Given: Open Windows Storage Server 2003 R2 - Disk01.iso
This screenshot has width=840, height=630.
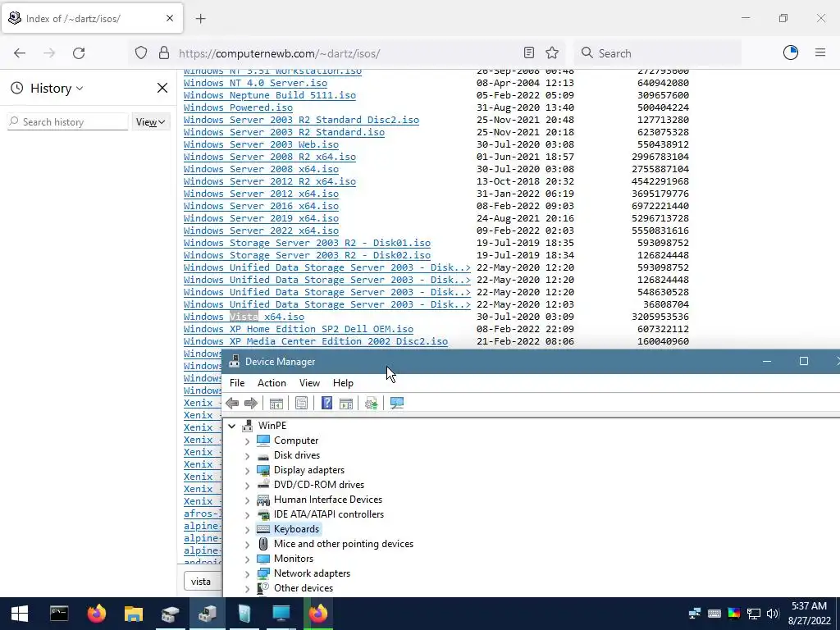Looking at the screenshot, I should pos(307,243).
